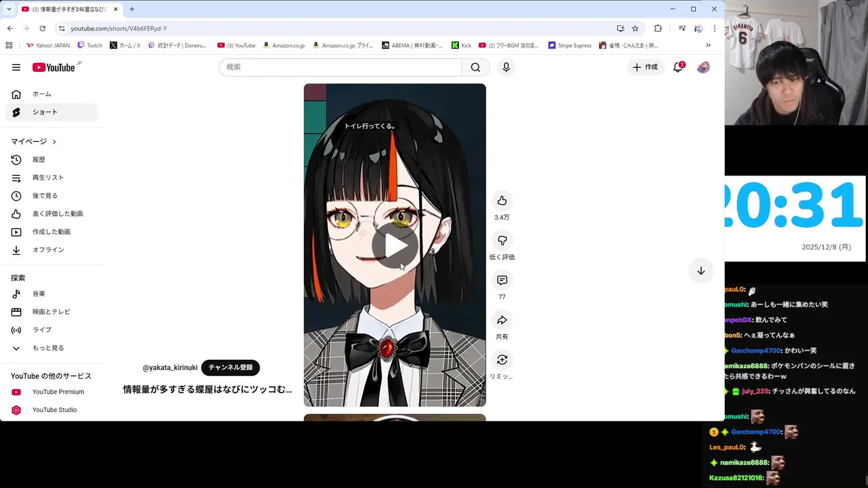Open the ホーム / X bookmark
This screenshot has width=868, height=488.
coord(125,45)
